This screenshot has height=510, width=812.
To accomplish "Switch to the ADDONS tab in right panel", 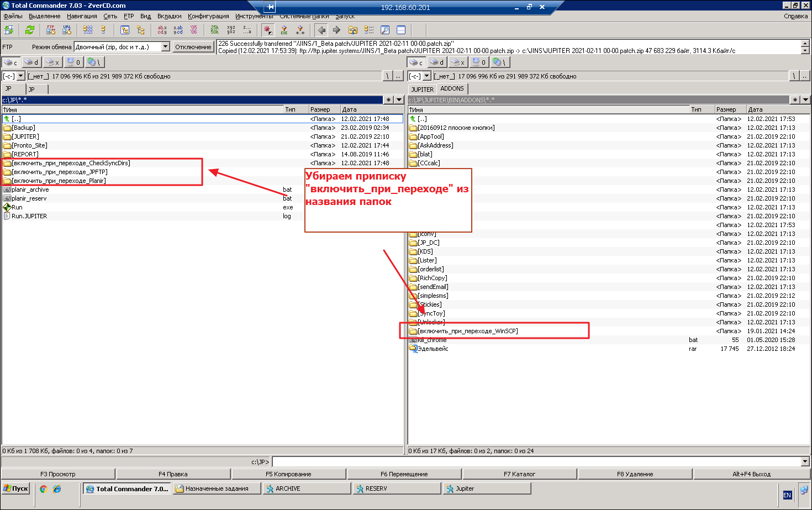I will click(x=452, y=88).
